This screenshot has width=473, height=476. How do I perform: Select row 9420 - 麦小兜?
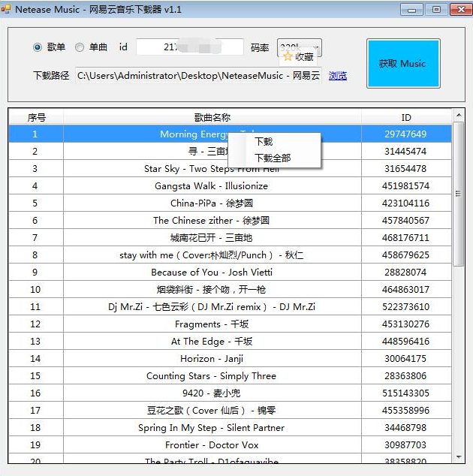[230, 393]
